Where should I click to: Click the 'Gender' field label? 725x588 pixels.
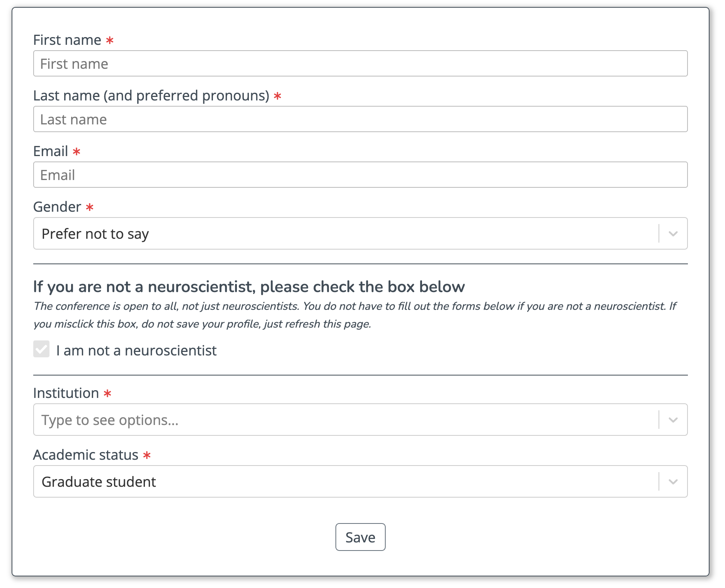click(57, 207)
